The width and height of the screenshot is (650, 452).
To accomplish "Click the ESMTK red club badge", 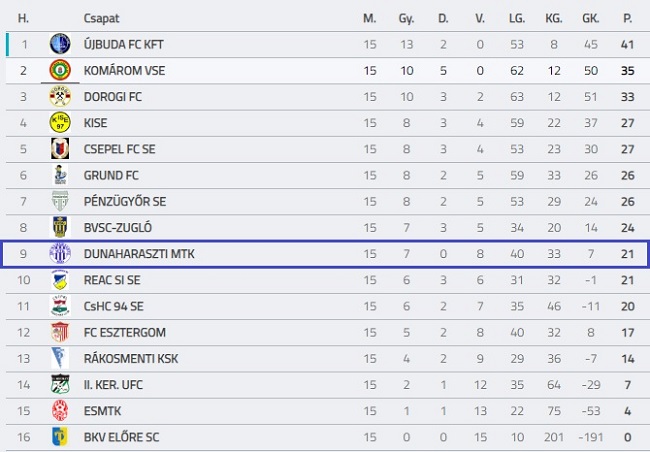I will (60, 411).
